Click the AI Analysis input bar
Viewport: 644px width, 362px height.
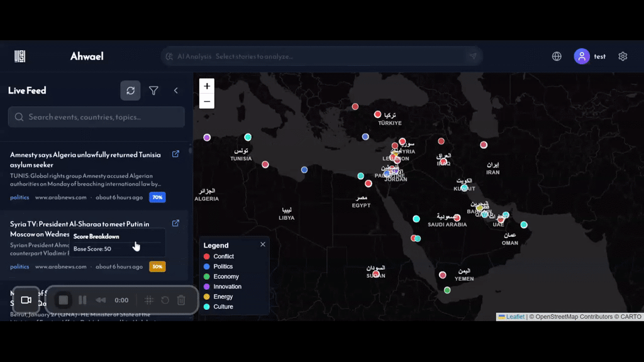[x=321, y=56]
